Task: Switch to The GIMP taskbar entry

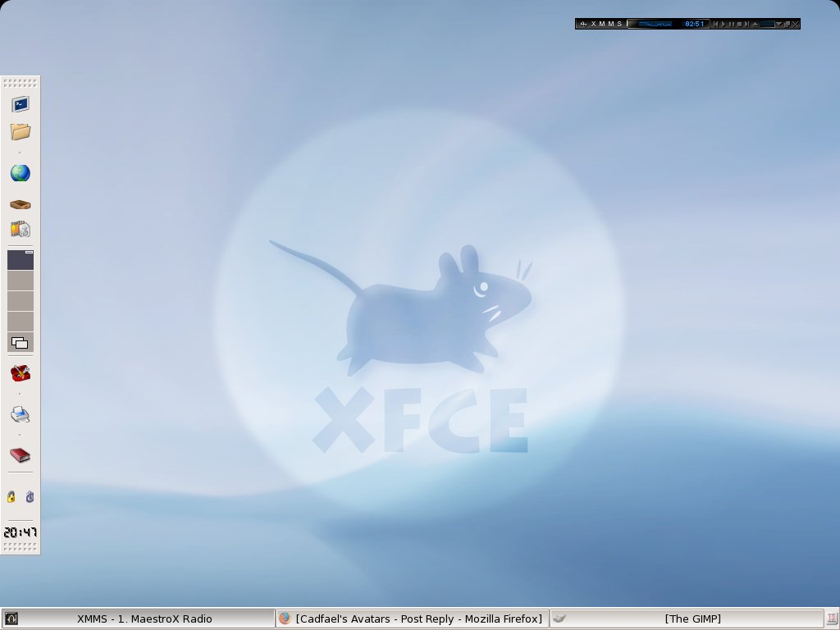Action: [687, 619]
